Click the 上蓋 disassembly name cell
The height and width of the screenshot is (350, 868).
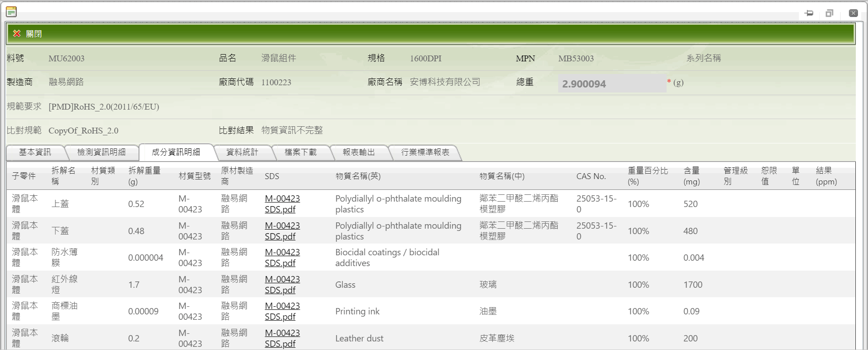tap(60, 204)
